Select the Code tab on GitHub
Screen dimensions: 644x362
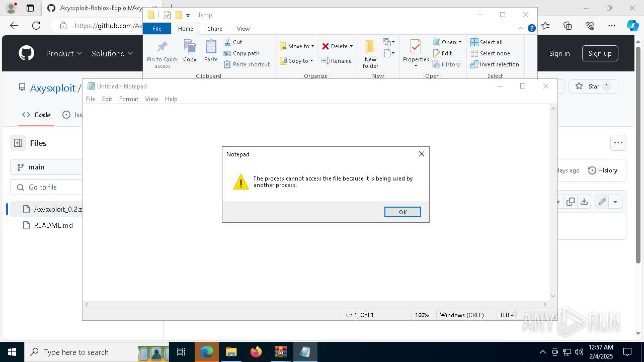(37, 115)
